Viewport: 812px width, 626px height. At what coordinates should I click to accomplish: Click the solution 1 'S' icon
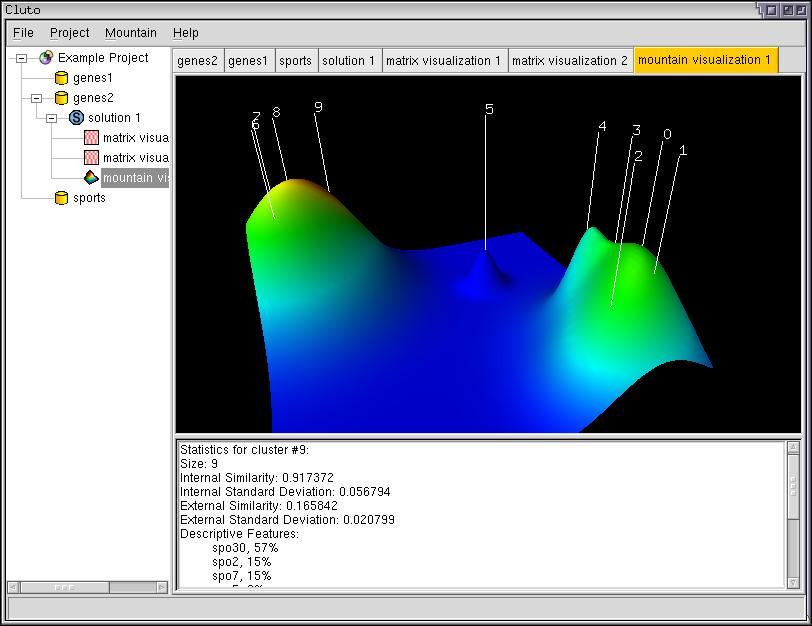pyautogui.click(x=76, y=118)
